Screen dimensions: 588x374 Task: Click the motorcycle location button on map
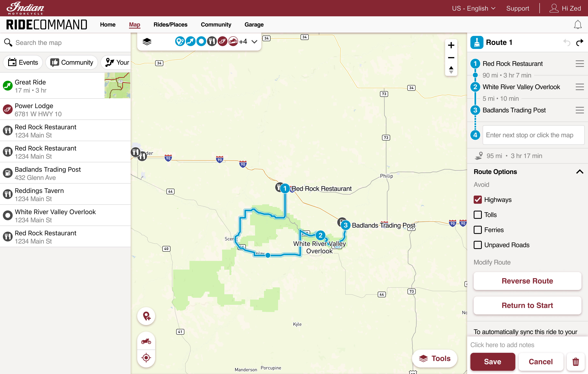pos(146,341)
